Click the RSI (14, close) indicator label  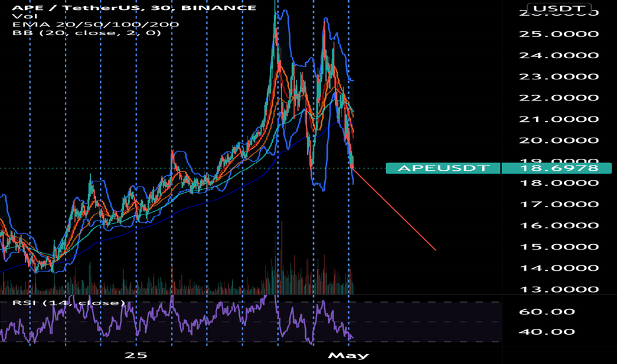point(69,302)
